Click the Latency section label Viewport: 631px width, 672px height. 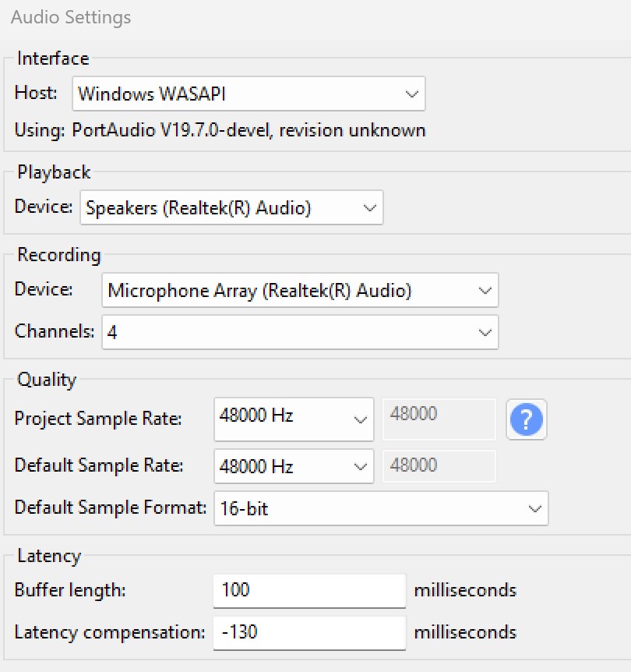pyautogui.click(x=49, y=556)
